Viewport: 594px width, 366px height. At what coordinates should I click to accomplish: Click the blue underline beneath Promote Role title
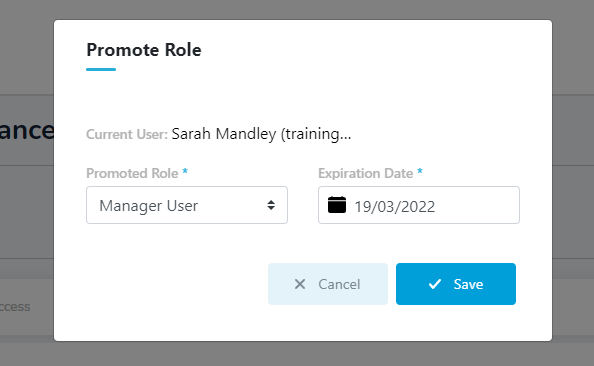[101, 69]
